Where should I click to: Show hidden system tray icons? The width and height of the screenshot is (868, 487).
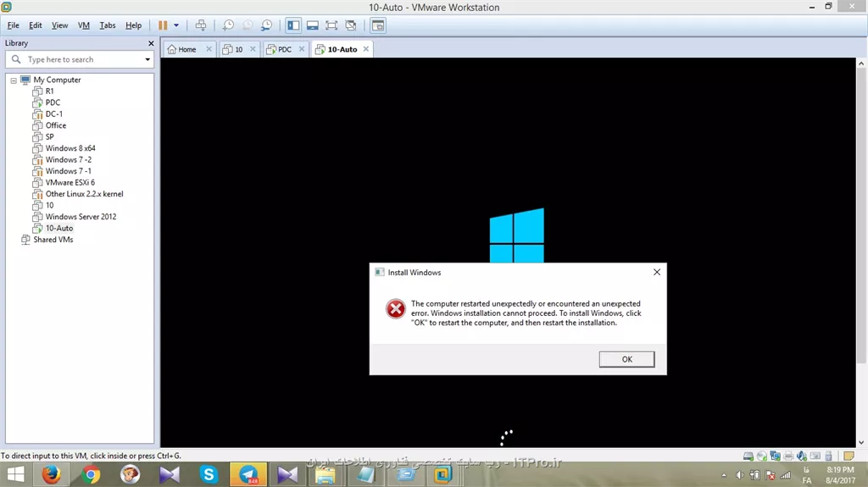tap(724, 475)
